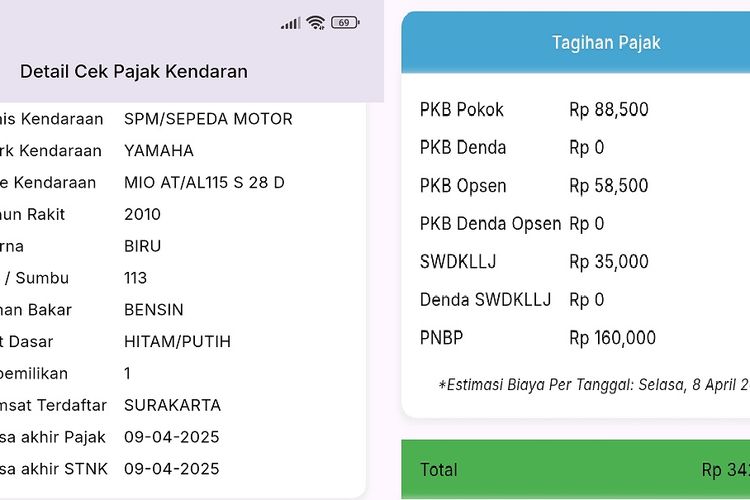This screenshot has width=750, height=500.
Task: Select the SURAKARTA Samsat value
Action: coord(172,406)
